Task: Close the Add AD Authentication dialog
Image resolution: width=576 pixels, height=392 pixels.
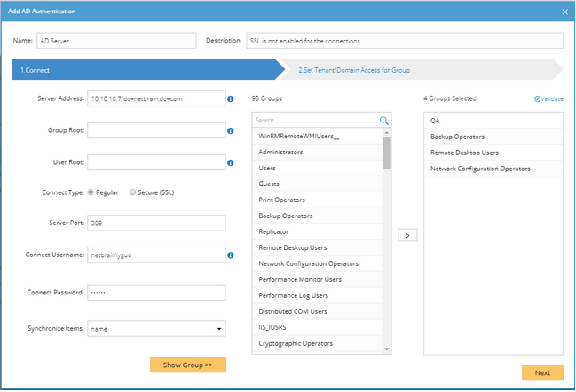Action: [x=565, y=11]
